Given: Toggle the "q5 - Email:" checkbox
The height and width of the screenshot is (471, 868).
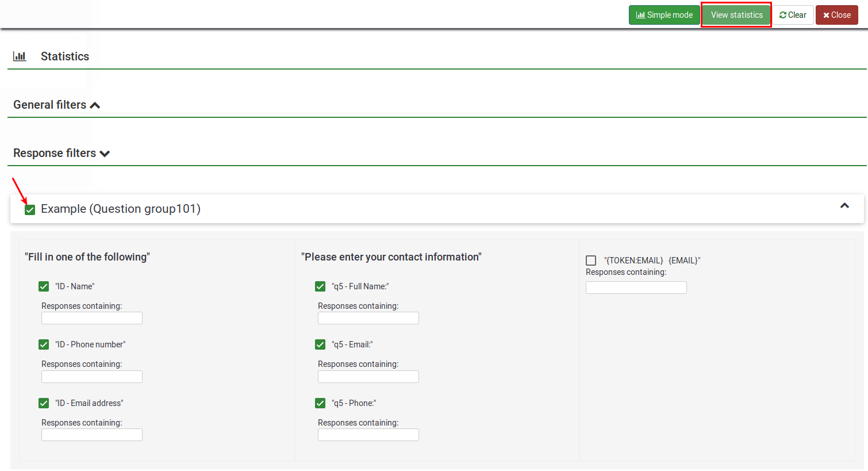Looking at the screenshot, I should click(x=320, y=344).
